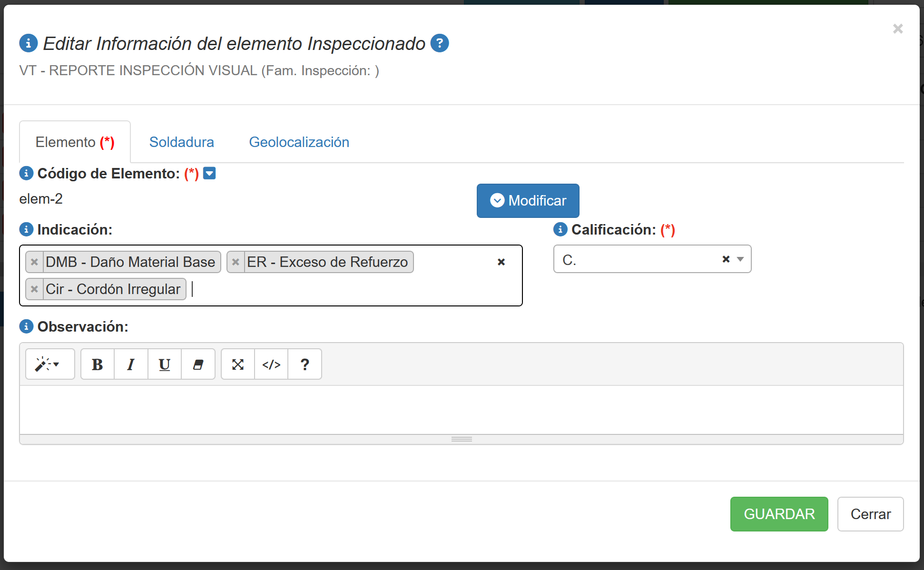
Task: Toggle Italic formatting in the editor
Action: (x=131, y=364)
